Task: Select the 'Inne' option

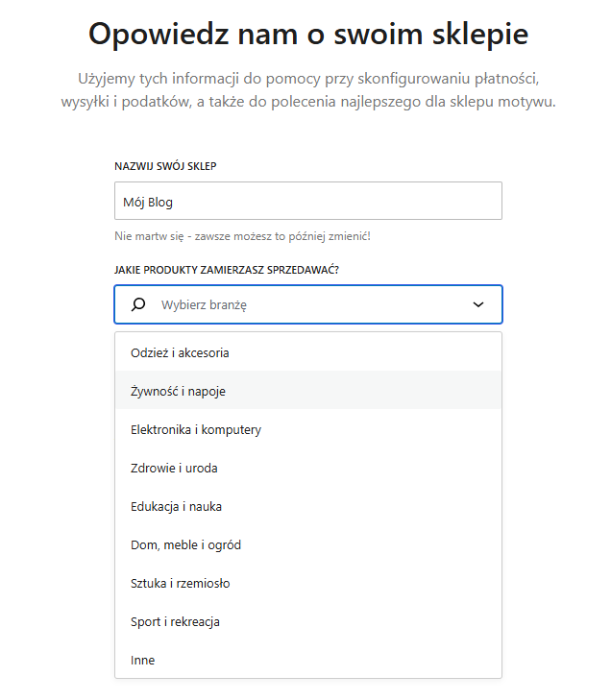Action: (142, 660)
